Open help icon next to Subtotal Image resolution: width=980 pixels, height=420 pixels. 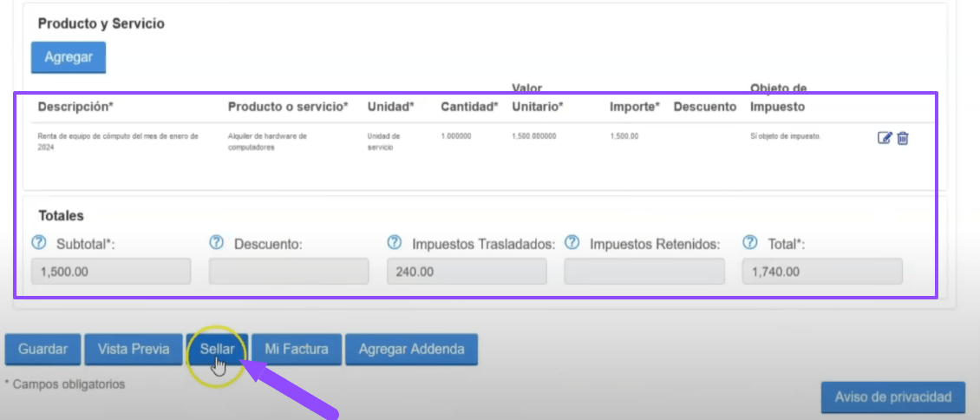38,243
